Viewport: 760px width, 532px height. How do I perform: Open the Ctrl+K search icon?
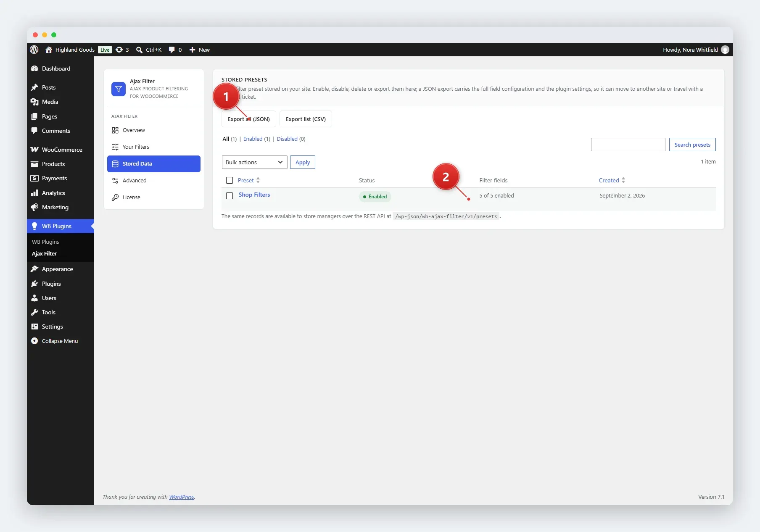pyautogui.click(x=139, y=50)
